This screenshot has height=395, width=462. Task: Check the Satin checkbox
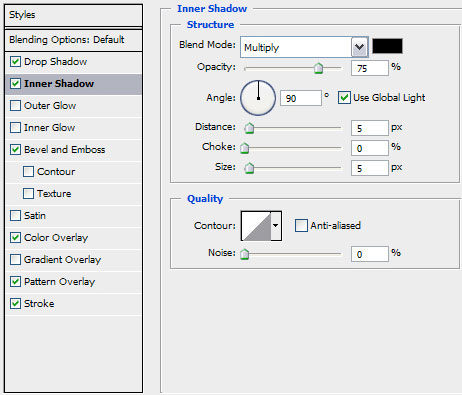[x=15, y=216]
